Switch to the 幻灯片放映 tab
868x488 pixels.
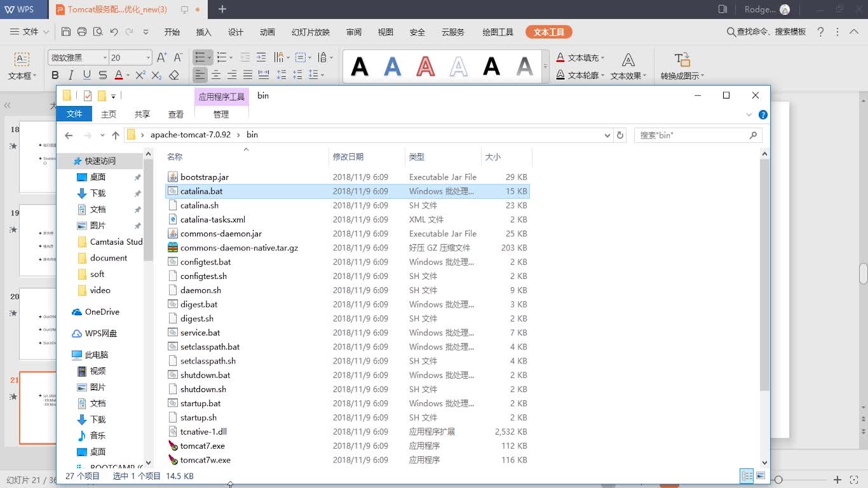(x=311, y=32)
